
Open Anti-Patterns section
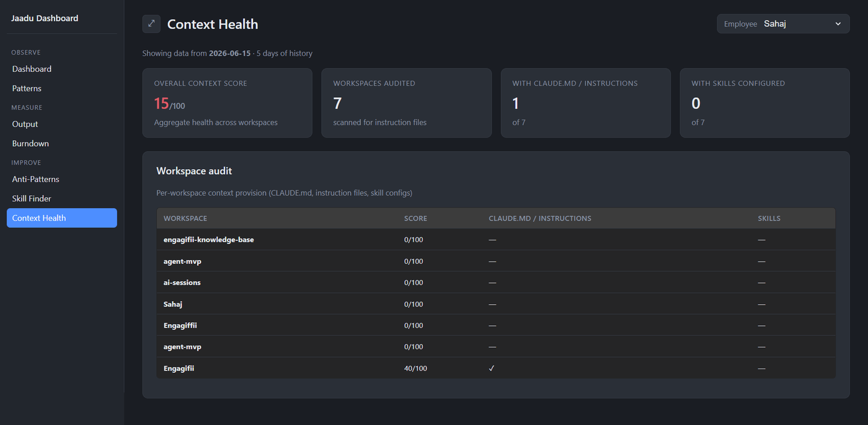click(61, 179)
